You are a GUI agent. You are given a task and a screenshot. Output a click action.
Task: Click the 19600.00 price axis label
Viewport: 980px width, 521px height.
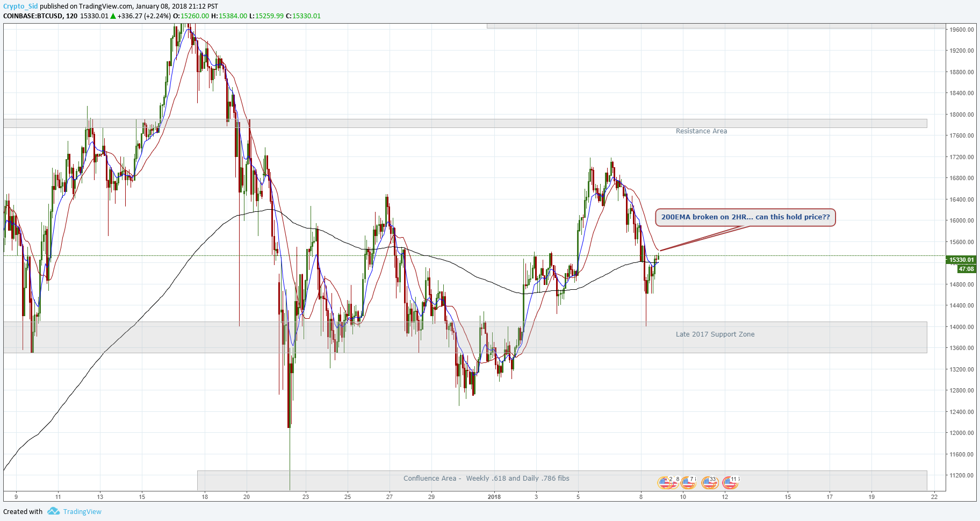click(x=962, y=30)
